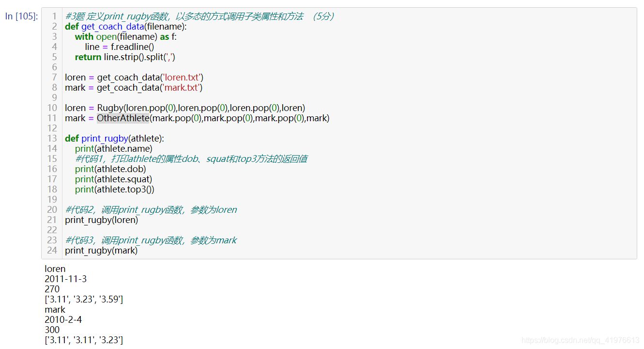This screenshot has height=349, width=644.
Task: Click the 'line = f.readline()' line
Action: click(x=120, y=47)
